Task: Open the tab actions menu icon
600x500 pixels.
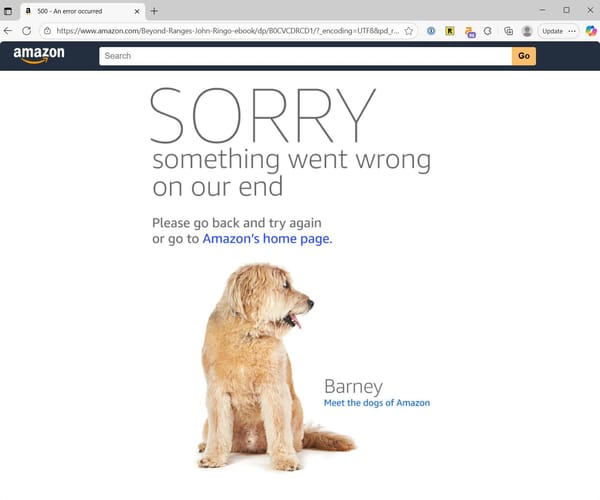Action: pyautogui.click(x=8, y=11)
